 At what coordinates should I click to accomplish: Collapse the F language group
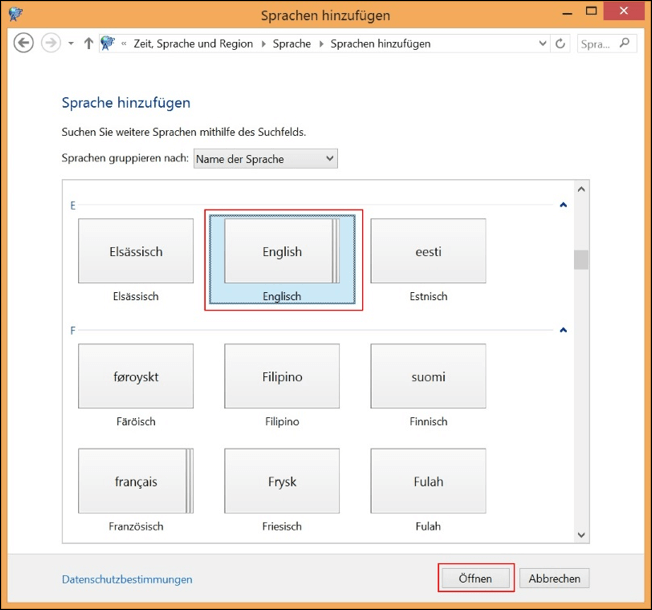[x=563, y=330]
